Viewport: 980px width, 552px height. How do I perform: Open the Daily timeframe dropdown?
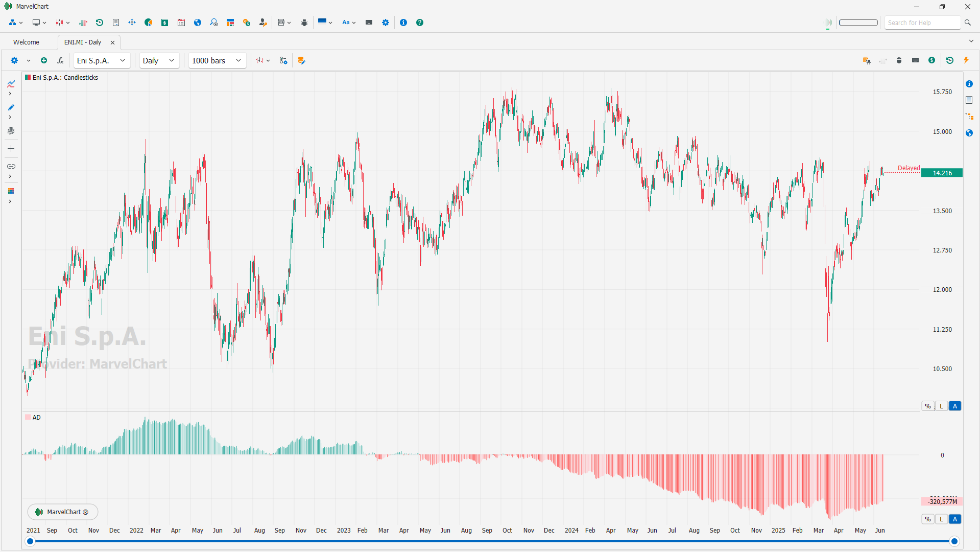point(159,60)
